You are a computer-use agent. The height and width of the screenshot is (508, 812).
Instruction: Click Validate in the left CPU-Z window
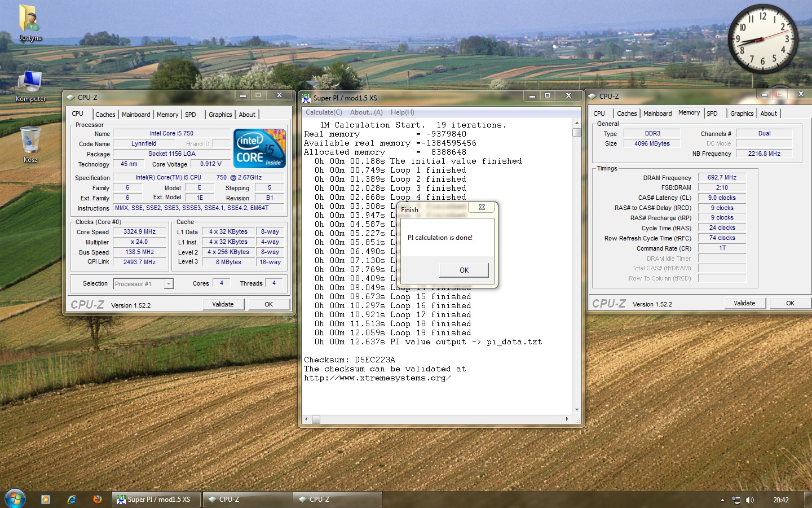coord(223,304)
